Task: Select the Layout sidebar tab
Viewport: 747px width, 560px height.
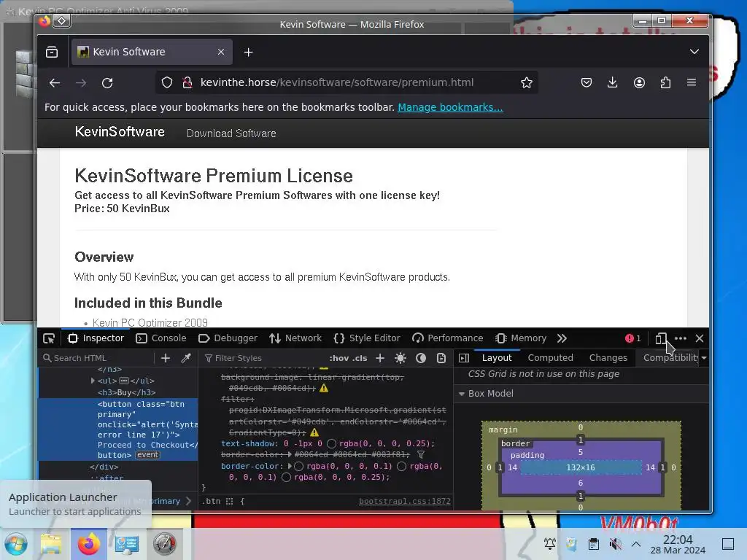Action: pyautogui.click(x=496, y=358)
